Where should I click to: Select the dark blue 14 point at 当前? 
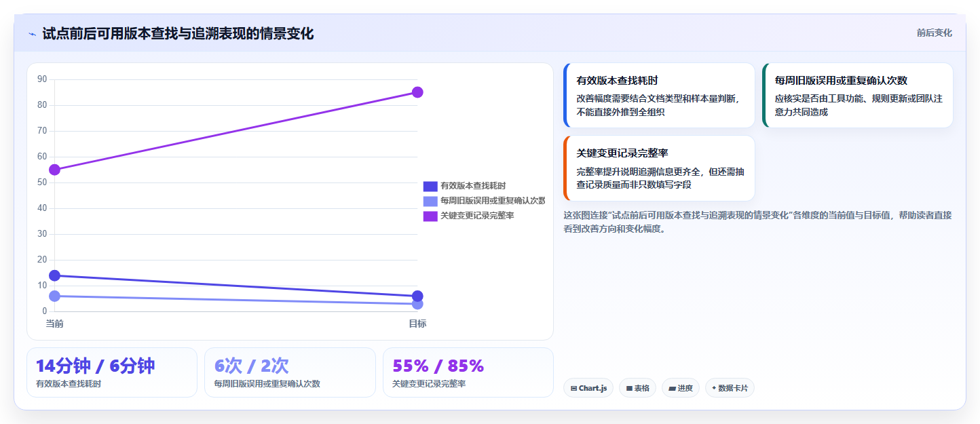tap(54, 275)
